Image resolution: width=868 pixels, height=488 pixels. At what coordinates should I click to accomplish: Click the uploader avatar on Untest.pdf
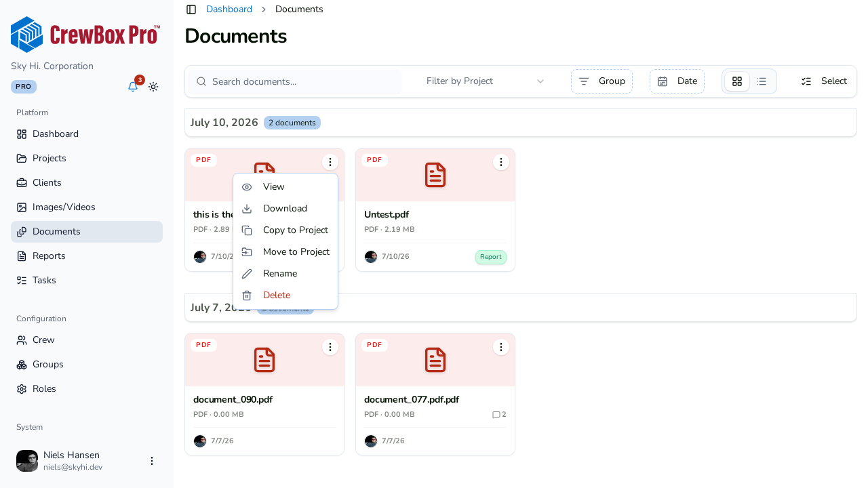371,257
